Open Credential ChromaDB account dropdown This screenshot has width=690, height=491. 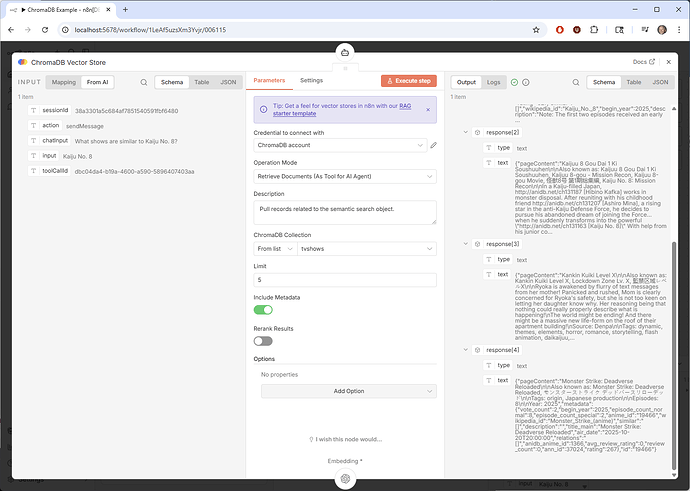(340, 145)
